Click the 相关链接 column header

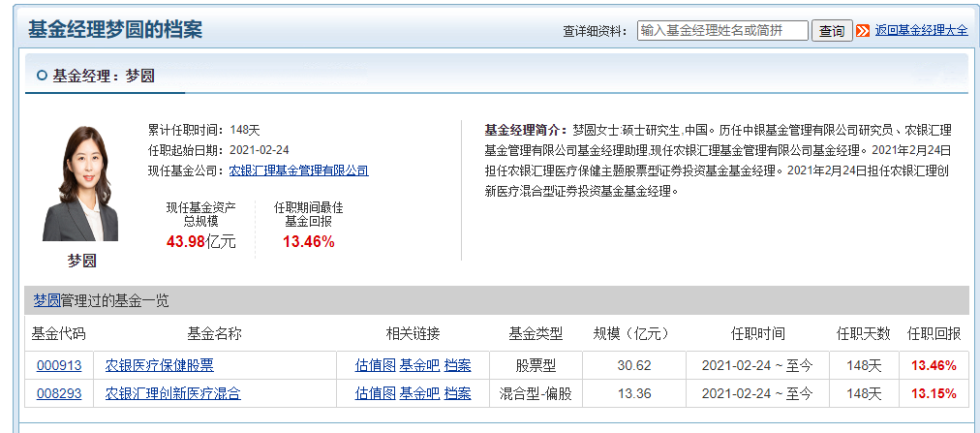point(413,334)
